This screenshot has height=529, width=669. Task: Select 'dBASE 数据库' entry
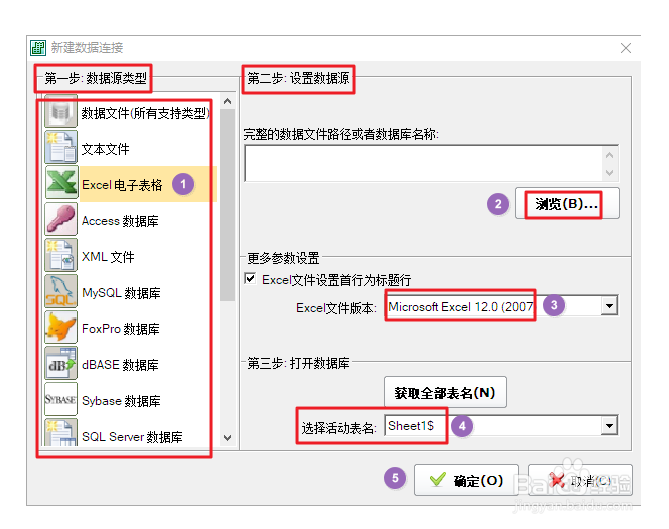[120, 365]
